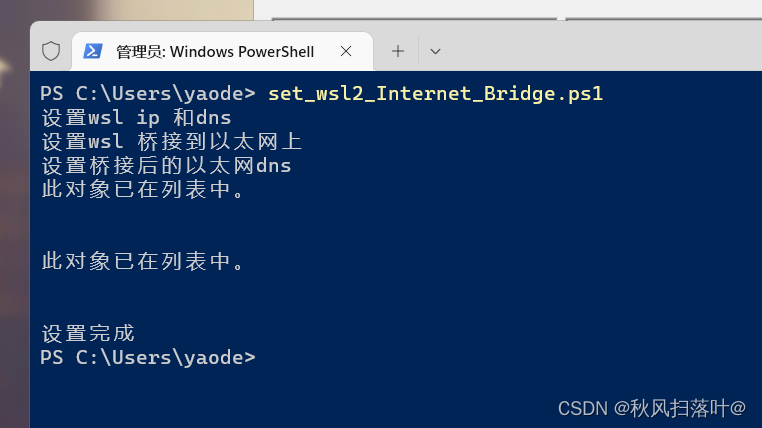Click the administrator shield icon
The height and width of the screenshot is (428, 762).
click(51, 51)
